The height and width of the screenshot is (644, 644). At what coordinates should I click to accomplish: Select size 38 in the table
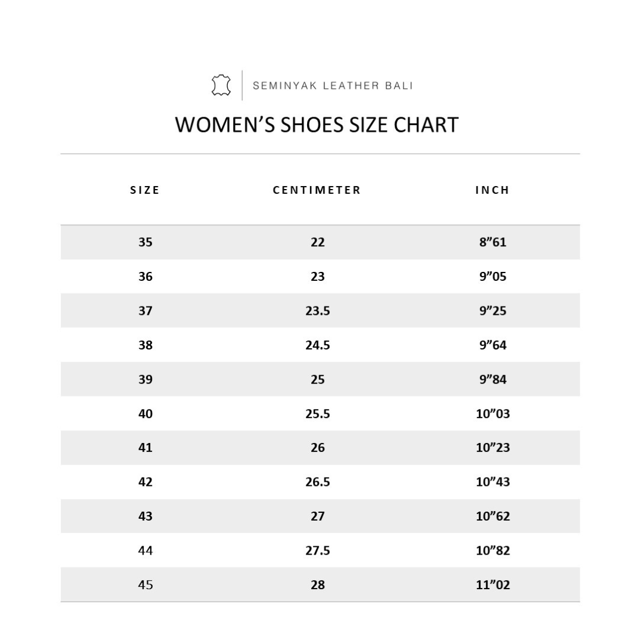[145, 345]
